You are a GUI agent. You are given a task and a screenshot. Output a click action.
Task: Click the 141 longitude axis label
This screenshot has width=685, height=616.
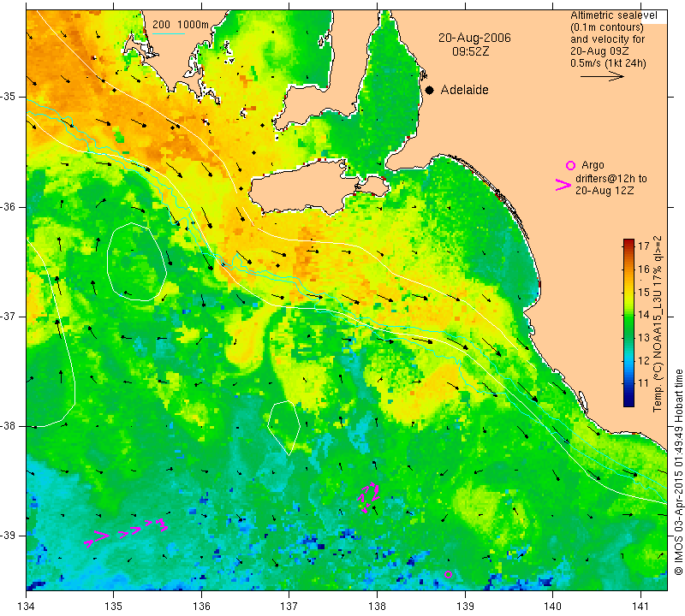click(x=640, y=606)
